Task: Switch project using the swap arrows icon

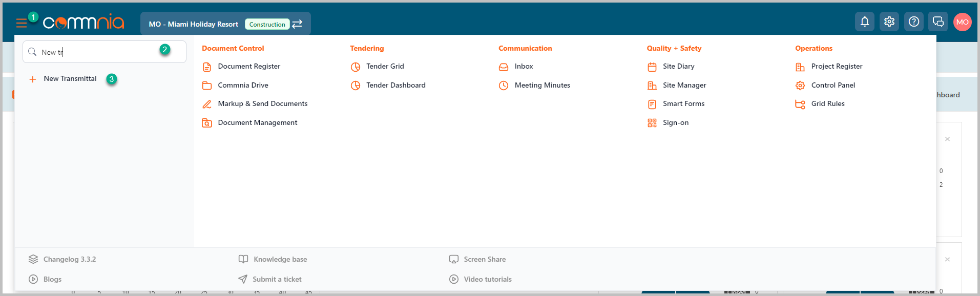Action: tap(297, 24)
